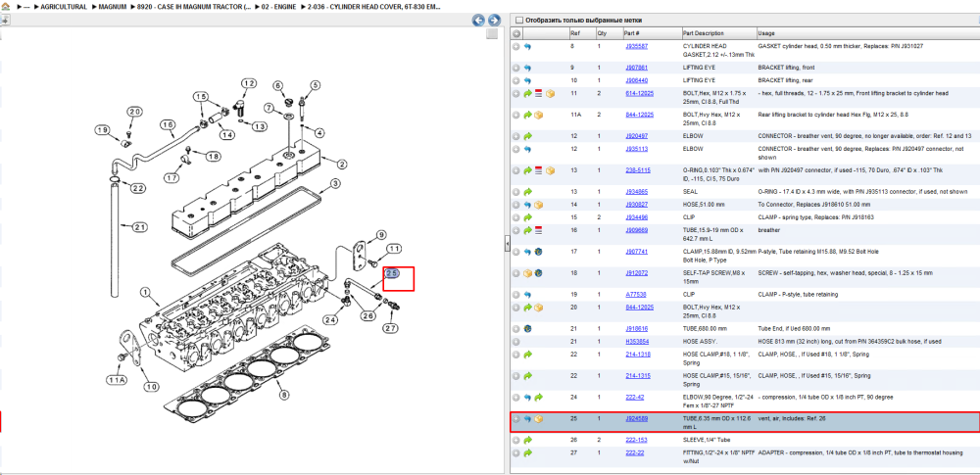Collapse the splitter between diagram and parts list
Screen dimensions: 980x475
click(x=508, y=245)
